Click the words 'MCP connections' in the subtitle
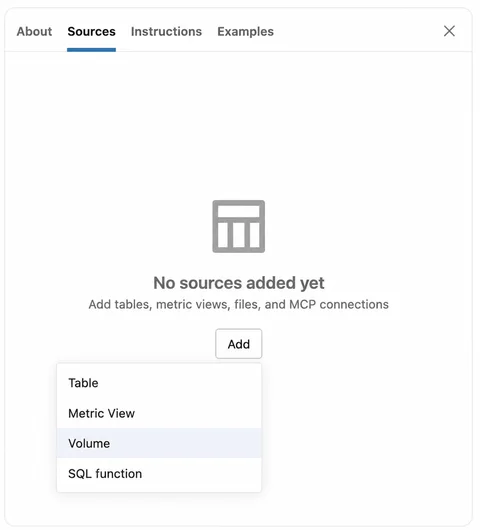 pos(339,304)
